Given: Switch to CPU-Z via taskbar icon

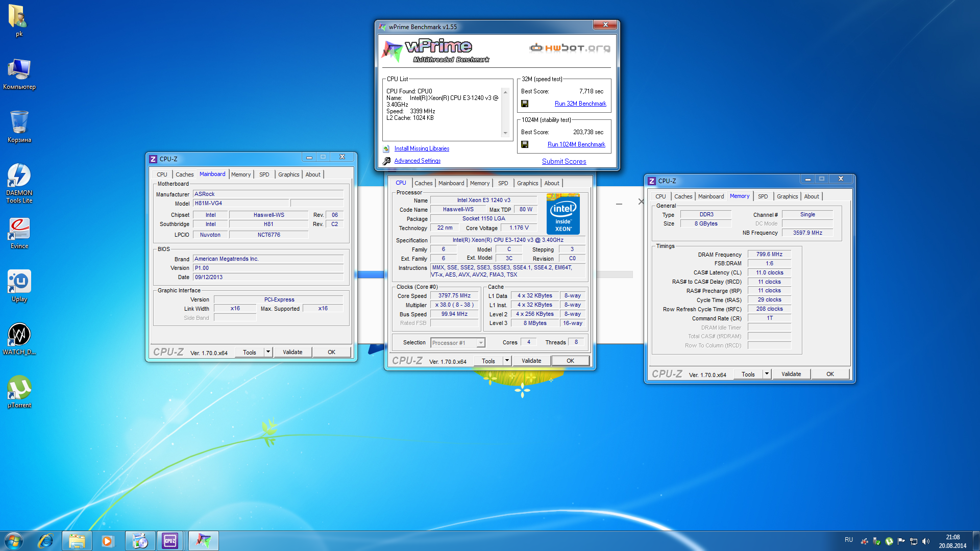Looking at the screenshot, I should click(170, 541).
